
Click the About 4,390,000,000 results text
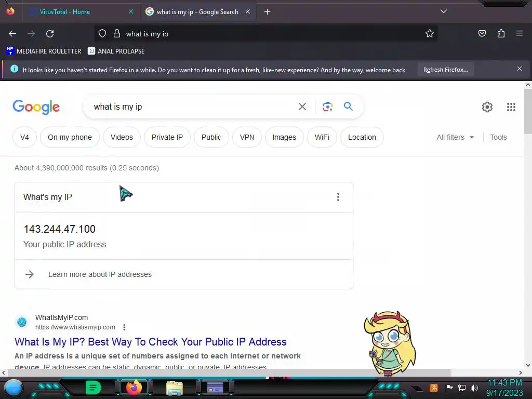coord(87,168)
